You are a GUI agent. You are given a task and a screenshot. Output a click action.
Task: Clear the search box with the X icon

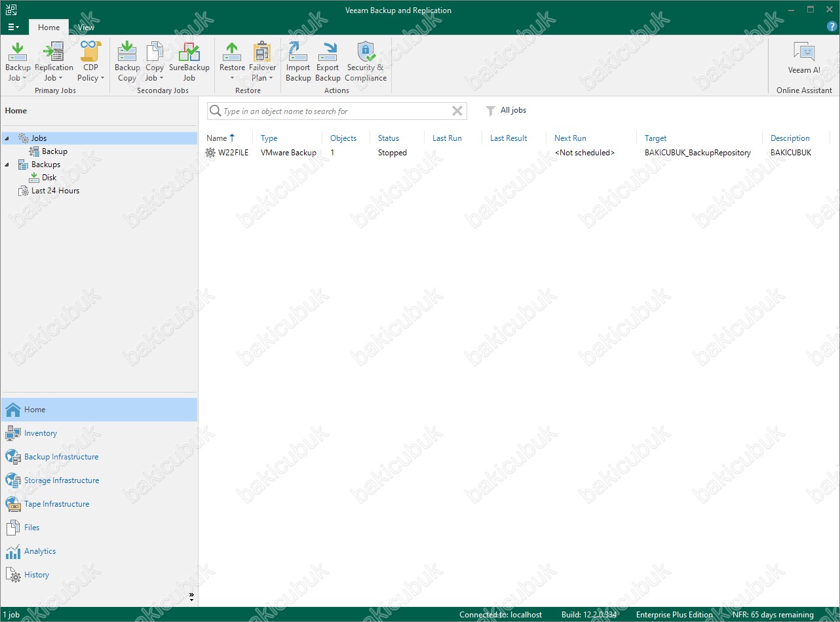pos(457,111)
